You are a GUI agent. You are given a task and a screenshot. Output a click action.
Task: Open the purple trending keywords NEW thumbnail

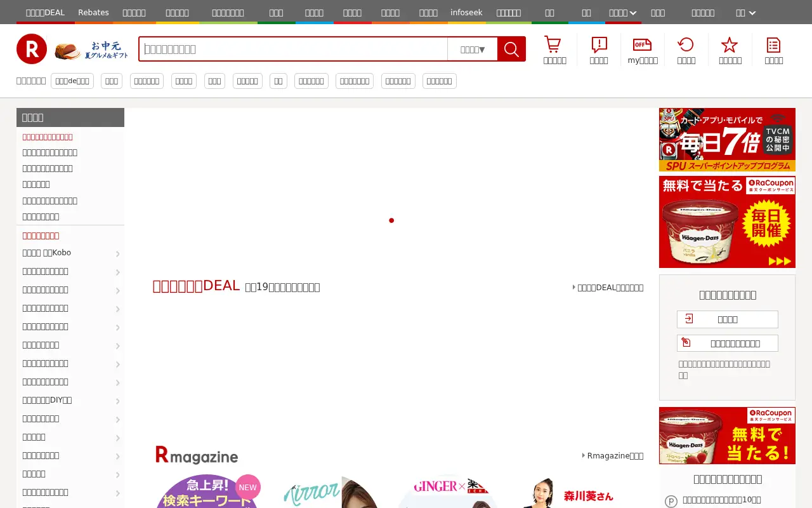(x=207, y=491)
